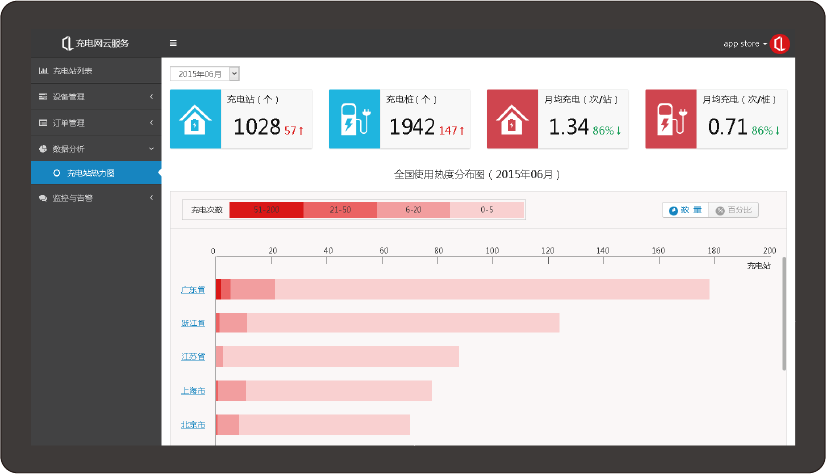Open the app store dropdown menu
This screenshot has width=826, height=474.
[x=744, y=44]
